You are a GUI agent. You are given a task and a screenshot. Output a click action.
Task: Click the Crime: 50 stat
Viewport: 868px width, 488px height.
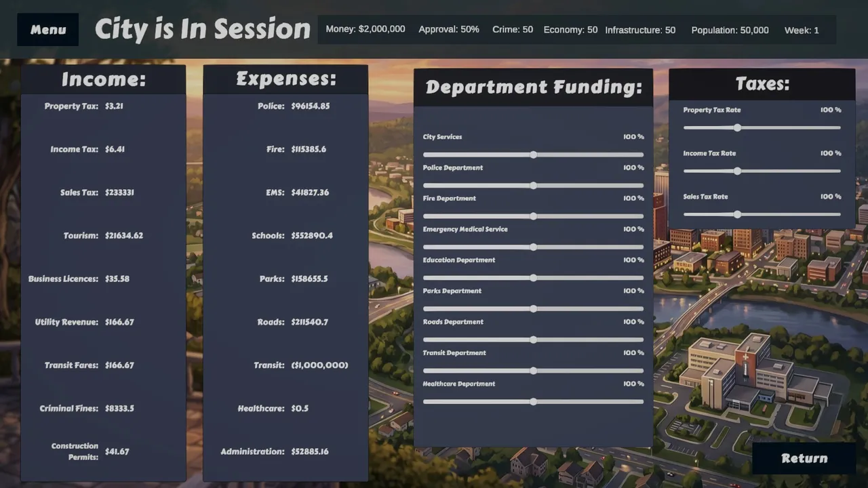[513, 29]
